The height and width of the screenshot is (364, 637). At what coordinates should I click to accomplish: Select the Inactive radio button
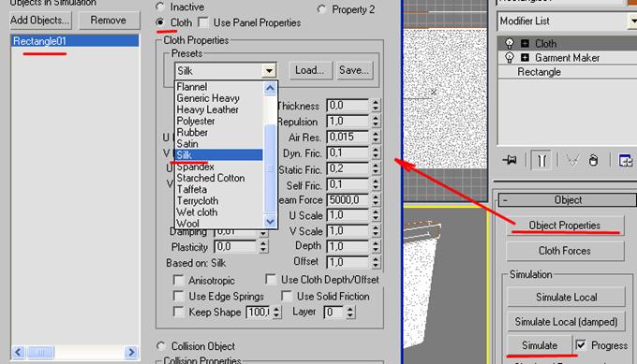(160, 7)
